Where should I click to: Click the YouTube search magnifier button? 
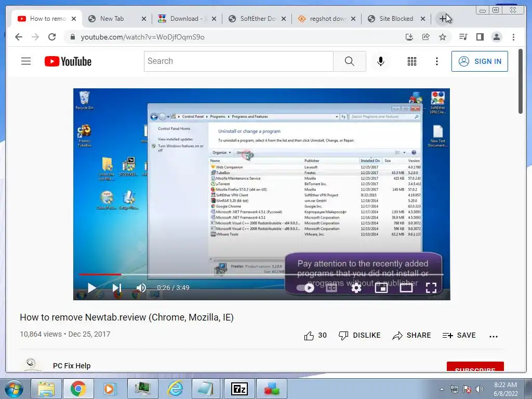click(350, 61)
